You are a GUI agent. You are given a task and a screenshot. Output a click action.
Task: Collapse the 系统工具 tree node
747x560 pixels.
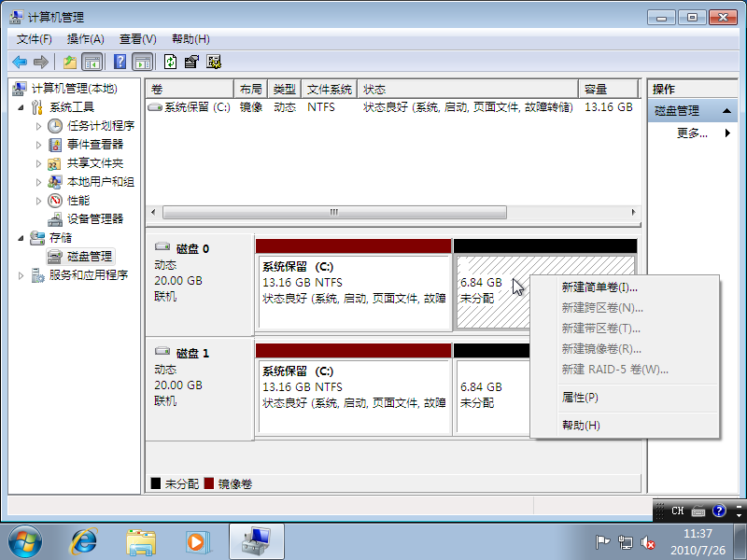[21, 107]
